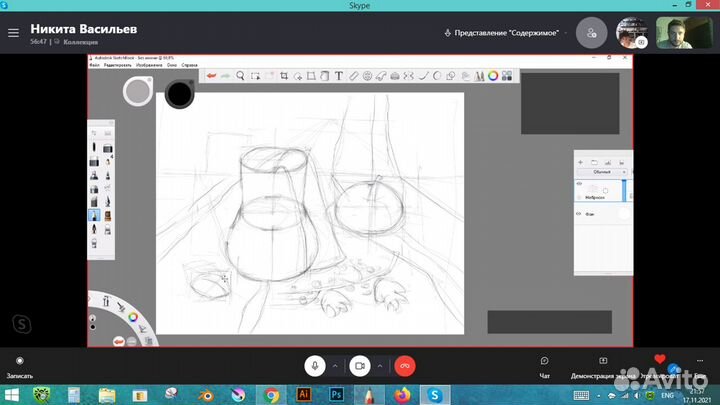The image size is (720, 405).
Task: Toggle visibility of the background layer
Action: coord(580,214)
